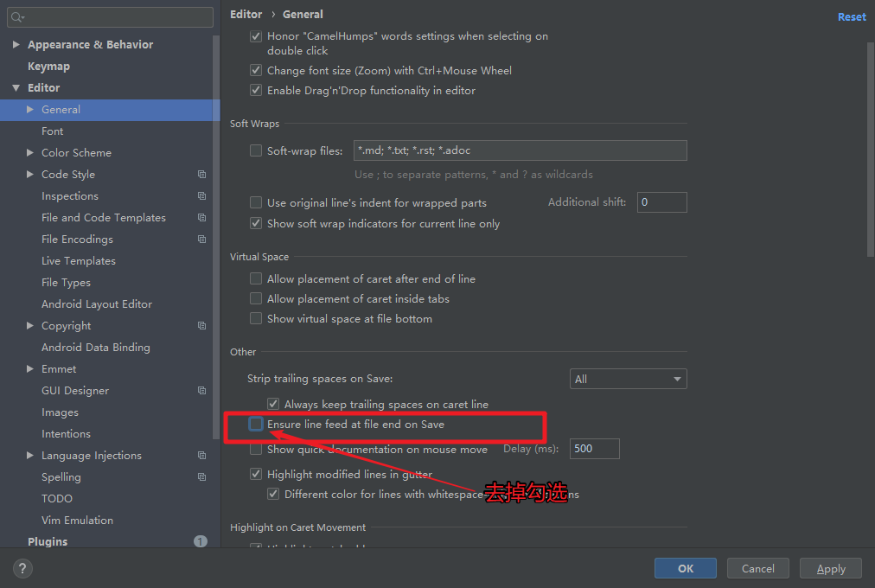Collapse the Editor tree node
The width and height of the screenshot is (875, 588).
(x=16, y=87)
